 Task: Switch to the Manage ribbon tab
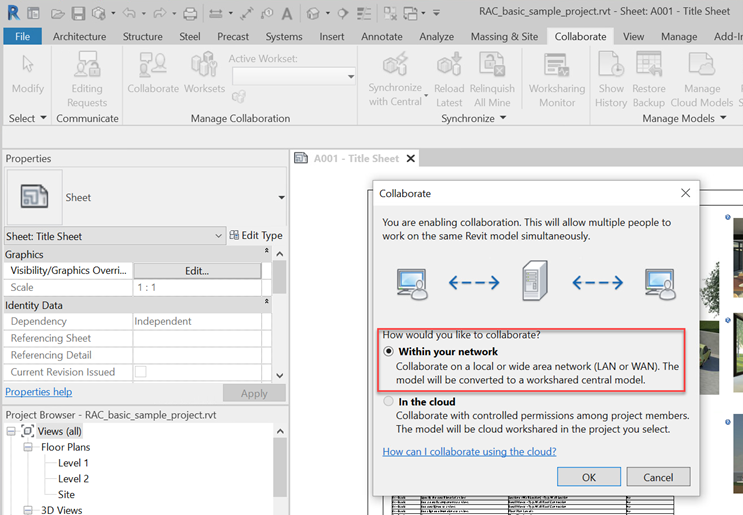click(x=679, y=36)
